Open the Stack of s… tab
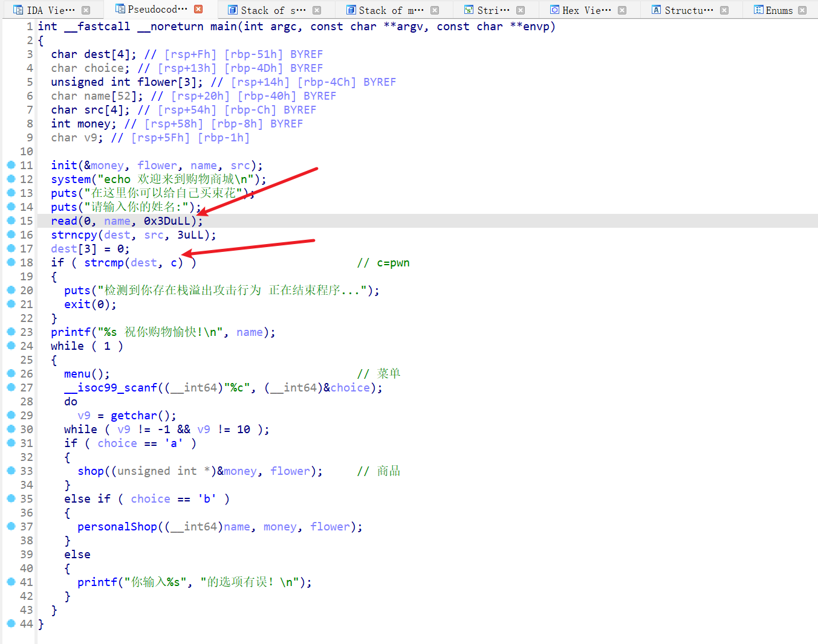Viewport: 818px width, 644px height. pos(273,10)
